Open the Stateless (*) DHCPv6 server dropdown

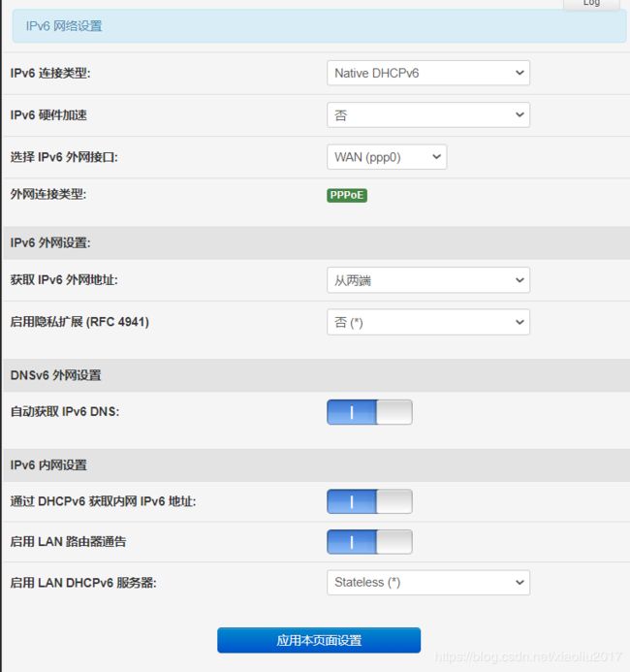click(428, 583)
